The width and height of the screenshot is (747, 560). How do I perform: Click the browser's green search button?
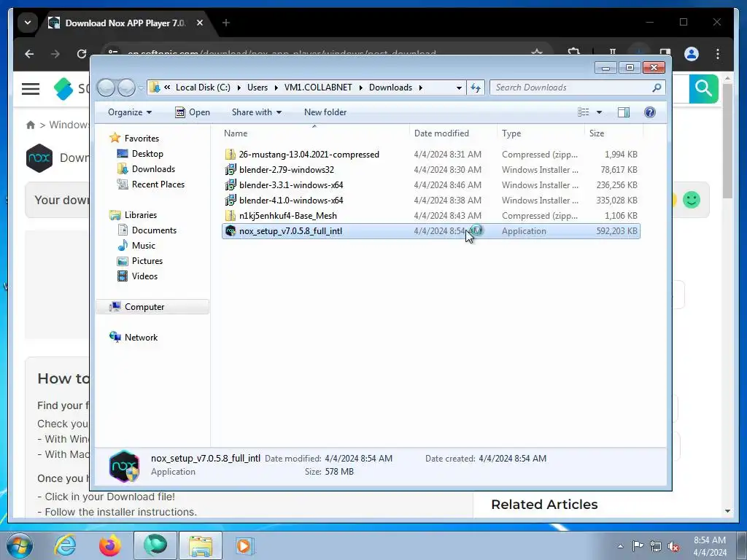[704, 88]
